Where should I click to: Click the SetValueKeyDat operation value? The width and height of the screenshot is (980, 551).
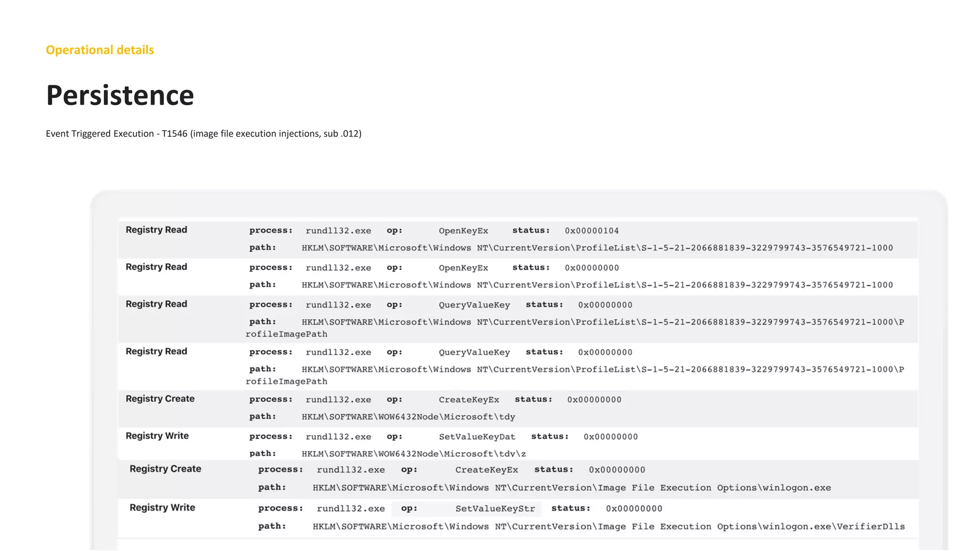pos(477,437)
